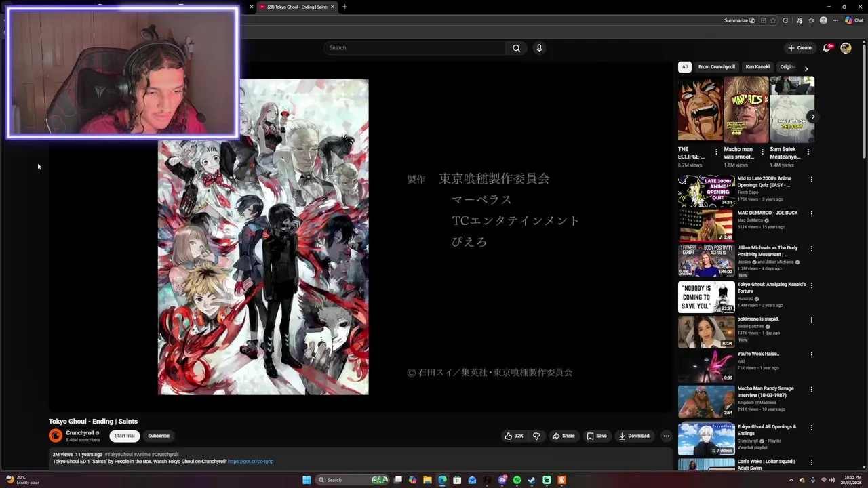868x488 pixels.
Task: Open Steam from the taskbar
Action: pos(532,480)
